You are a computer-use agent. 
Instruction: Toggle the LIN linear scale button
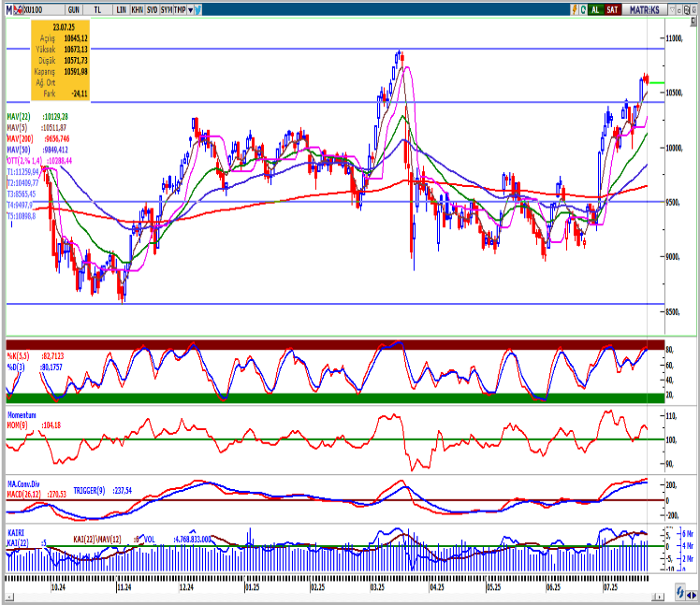click(x=121, y=9)
